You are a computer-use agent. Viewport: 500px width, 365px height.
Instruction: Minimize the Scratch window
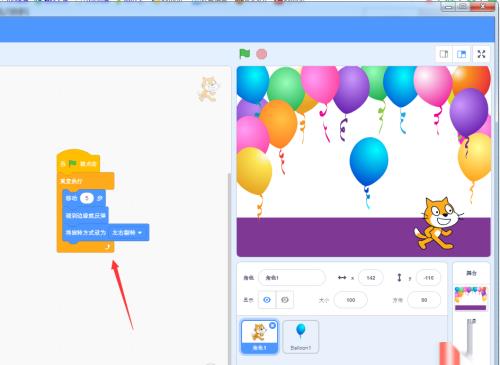[x=449, y=7]
